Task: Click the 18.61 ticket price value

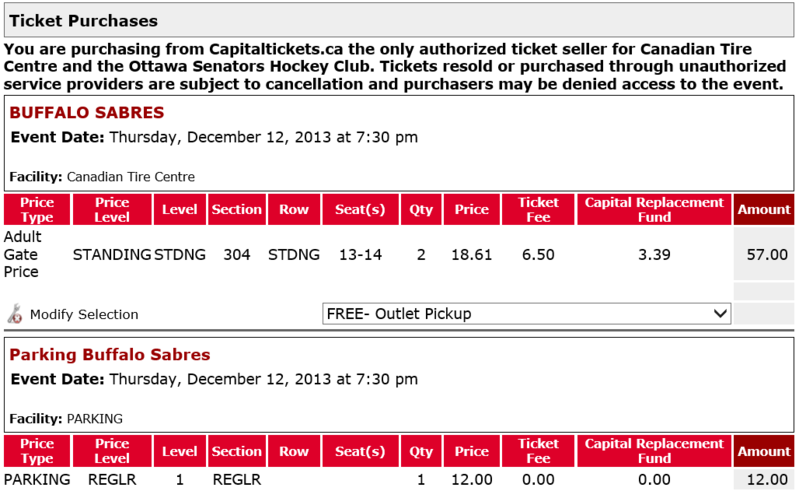Action: [471, 254]
